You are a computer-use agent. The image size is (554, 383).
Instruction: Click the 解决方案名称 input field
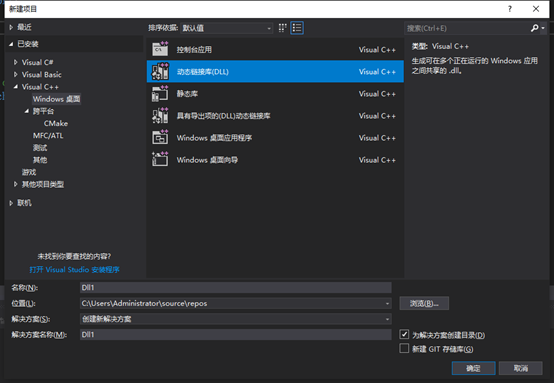[x=236, y=335]
